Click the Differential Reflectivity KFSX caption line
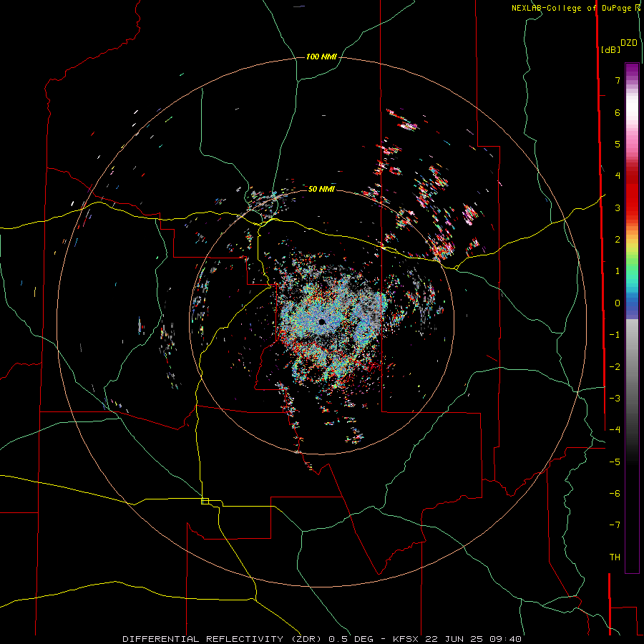The height and width of the screenshot is (644, 644). pos(322,639)
